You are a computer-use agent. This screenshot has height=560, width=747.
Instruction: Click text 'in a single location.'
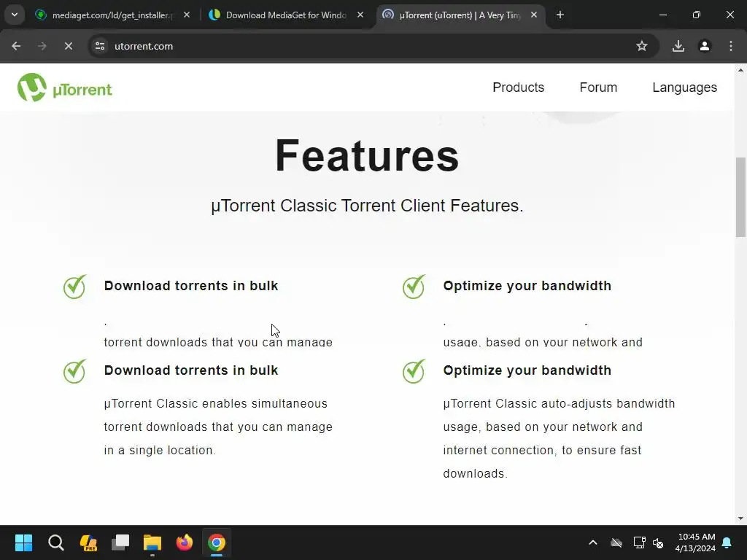[160, 451]
